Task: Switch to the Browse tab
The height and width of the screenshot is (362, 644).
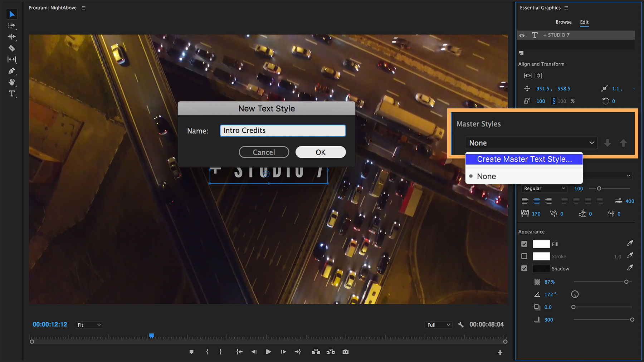Action: pos(563,22)
